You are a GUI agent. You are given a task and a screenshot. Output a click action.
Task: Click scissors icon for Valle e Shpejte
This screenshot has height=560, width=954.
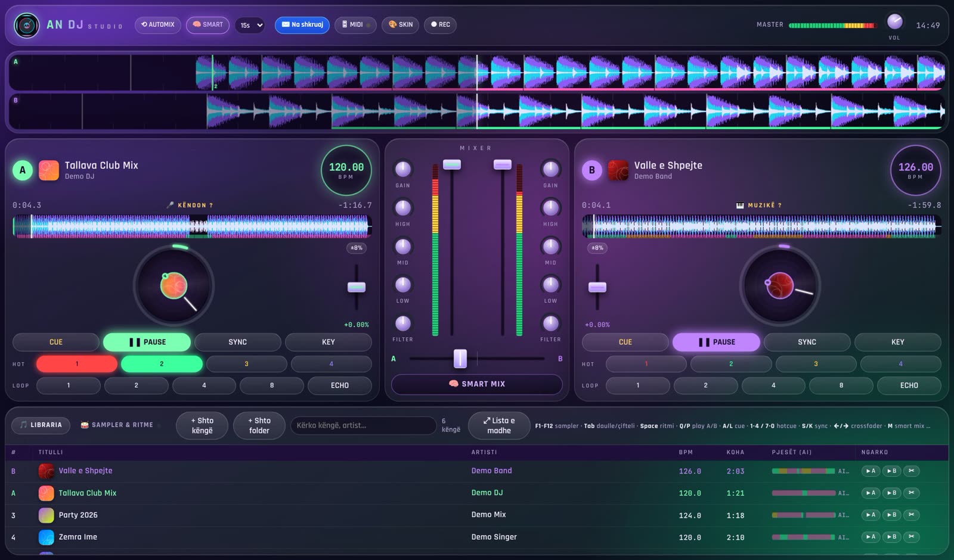click(x=911, y=471)
